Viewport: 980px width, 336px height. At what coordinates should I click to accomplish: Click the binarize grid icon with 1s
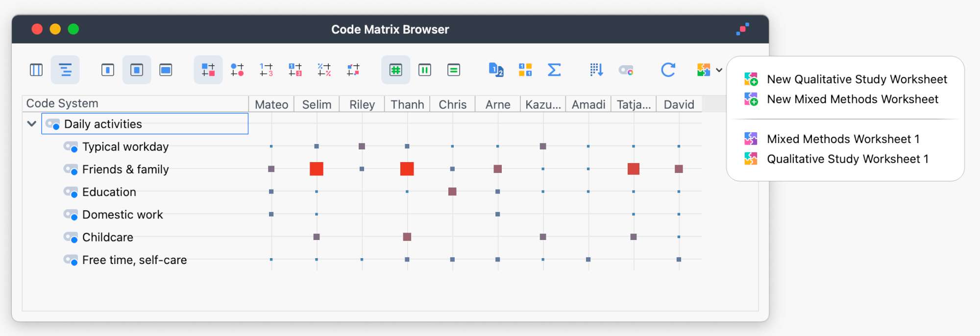tap(525, 70)
